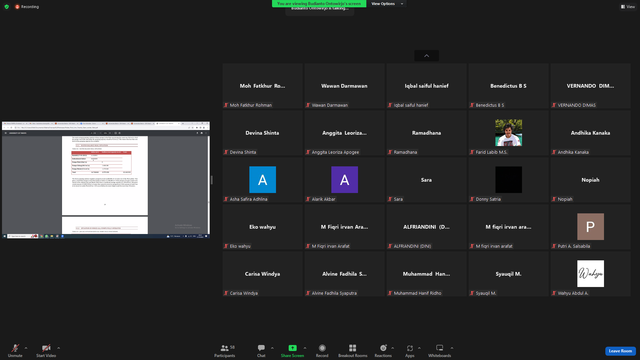Image resolution: width=640 pixels, height=360 pixels.
Task: Click the green 'You are viewing' screen banner
Action: pos(319,4)
